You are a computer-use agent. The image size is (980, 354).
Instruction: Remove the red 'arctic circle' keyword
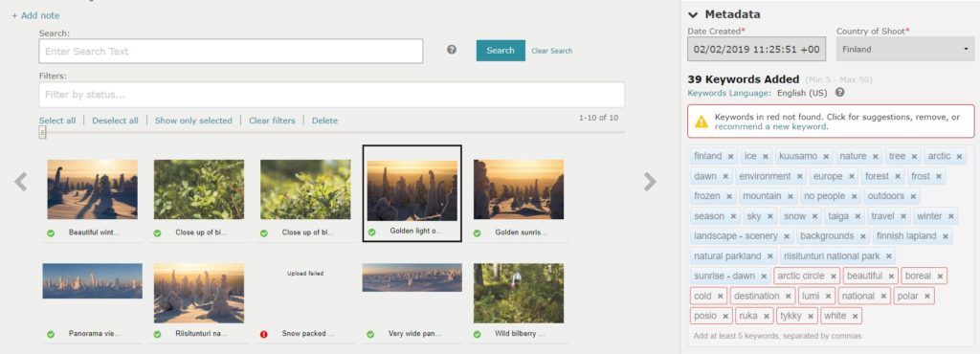834,276
